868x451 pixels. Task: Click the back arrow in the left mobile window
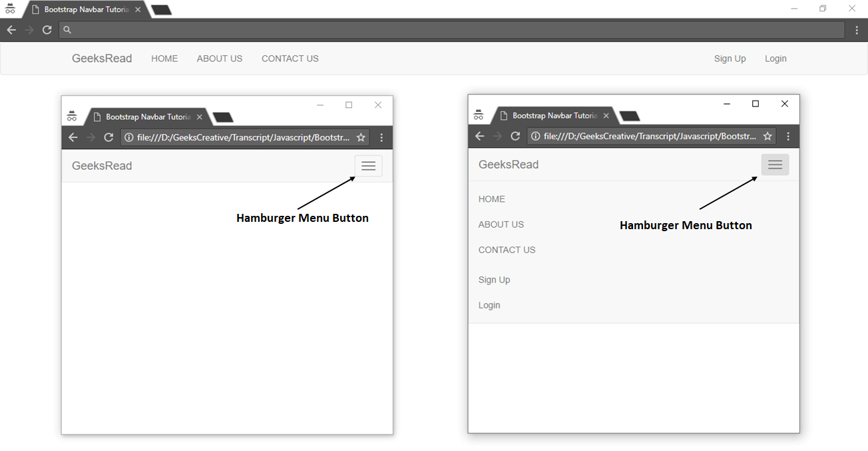pyautogui.click(x=73, y=137)
